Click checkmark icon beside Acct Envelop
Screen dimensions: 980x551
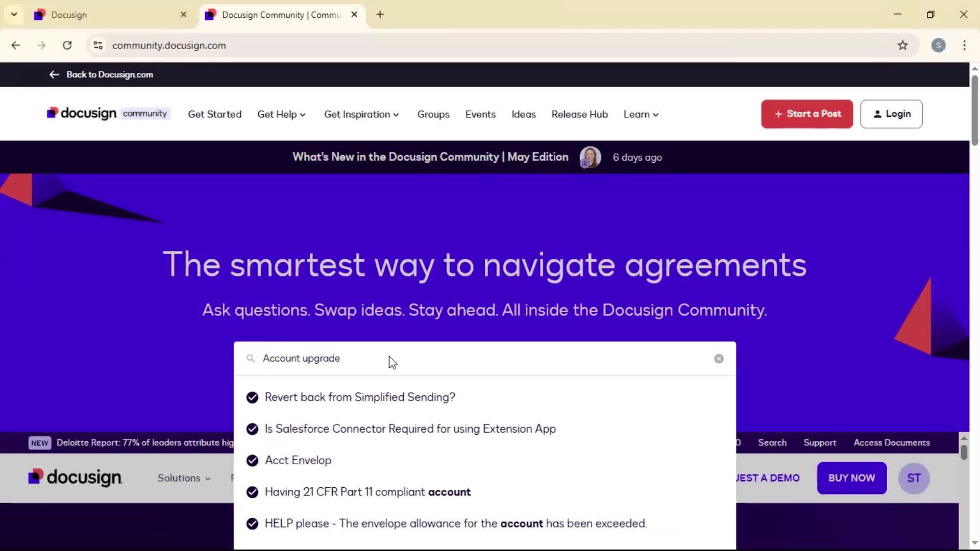coord(252,461)
